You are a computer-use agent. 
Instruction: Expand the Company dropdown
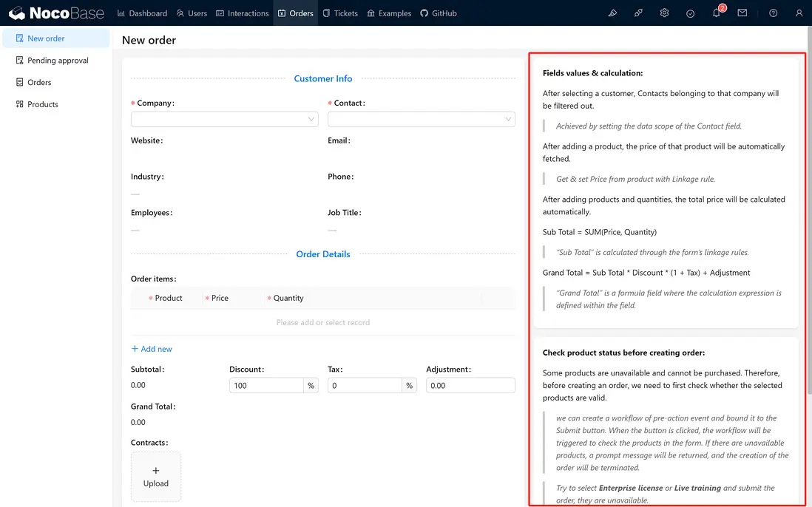(x=224, y=119)
